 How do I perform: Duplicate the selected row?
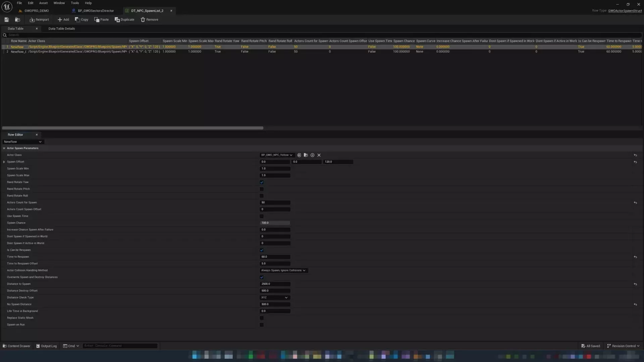point(124,20)
